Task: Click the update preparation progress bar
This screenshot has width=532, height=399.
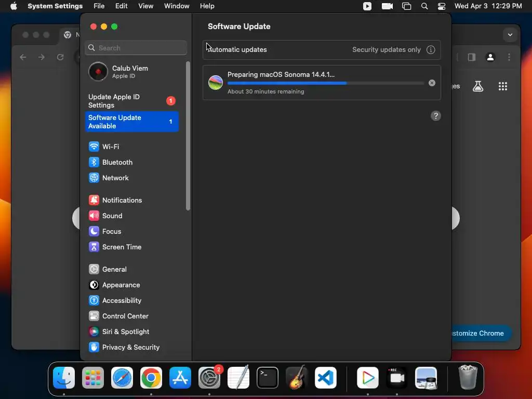Action: click(x=325, y=83)
